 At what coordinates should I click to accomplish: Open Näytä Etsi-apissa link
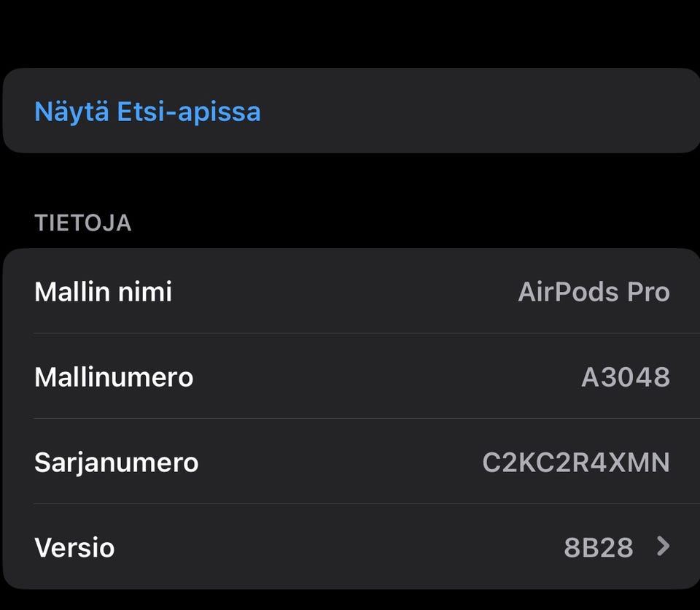point(147,112)
